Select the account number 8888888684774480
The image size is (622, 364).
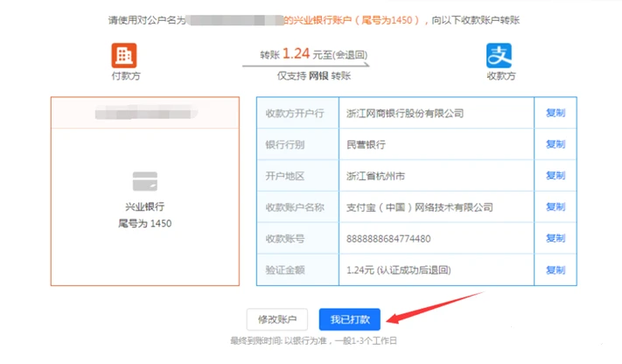point(388,239)
